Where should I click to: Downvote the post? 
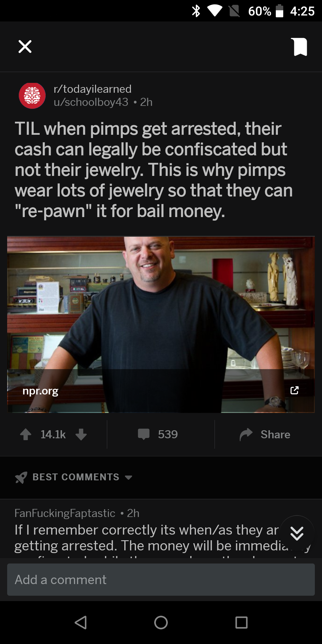click(x=81, y=434)
